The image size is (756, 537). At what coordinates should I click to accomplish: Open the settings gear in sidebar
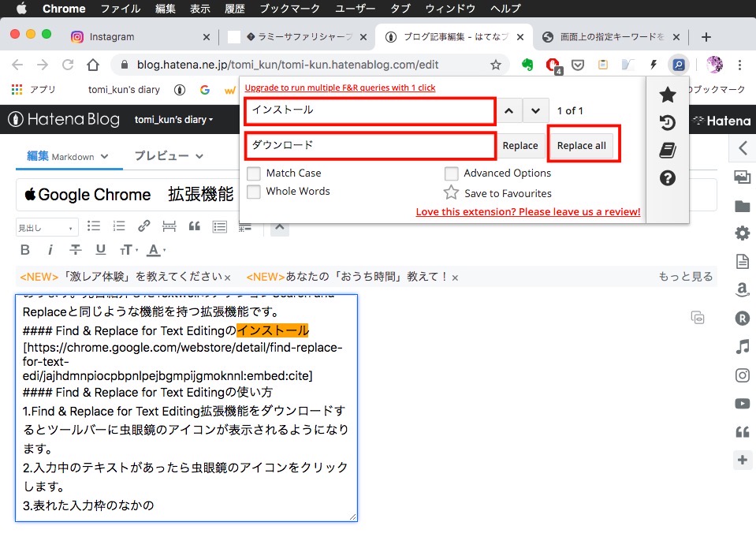[743, 233]
